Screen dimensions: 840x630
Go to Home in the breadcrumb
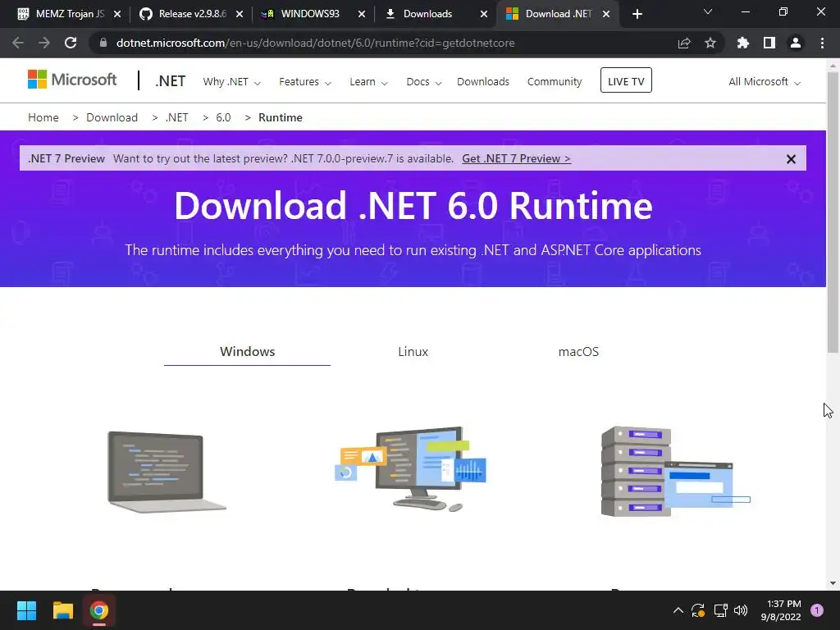43,117
